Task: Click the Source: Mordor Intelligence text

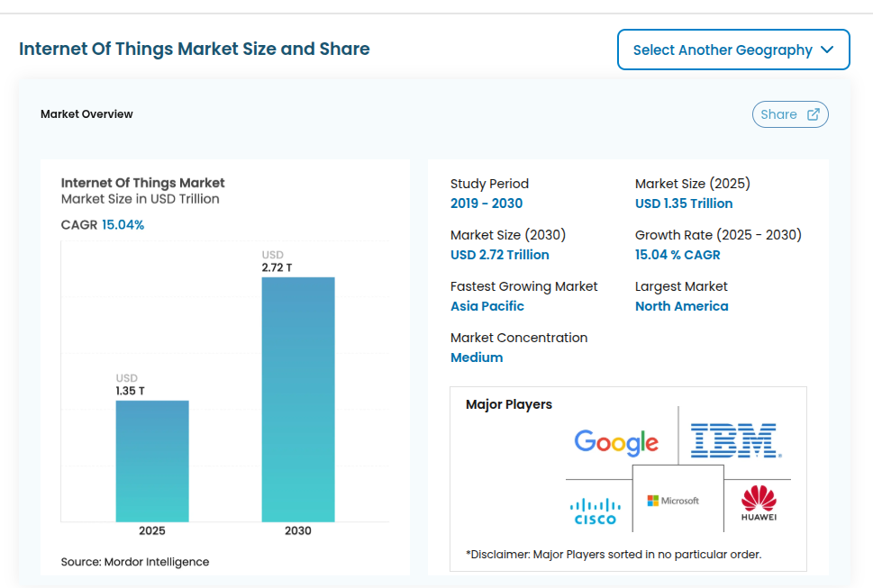Action: [135, 562]
